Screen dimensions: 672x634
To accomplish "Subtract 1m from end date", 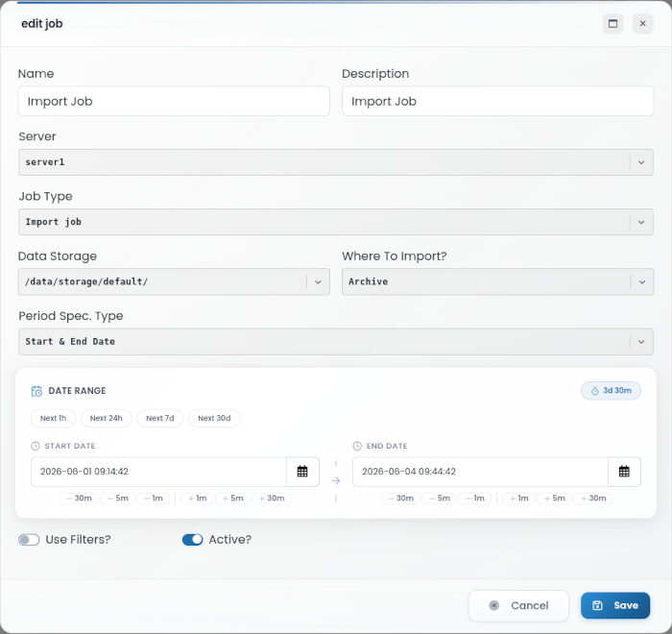I will [475, 499].
